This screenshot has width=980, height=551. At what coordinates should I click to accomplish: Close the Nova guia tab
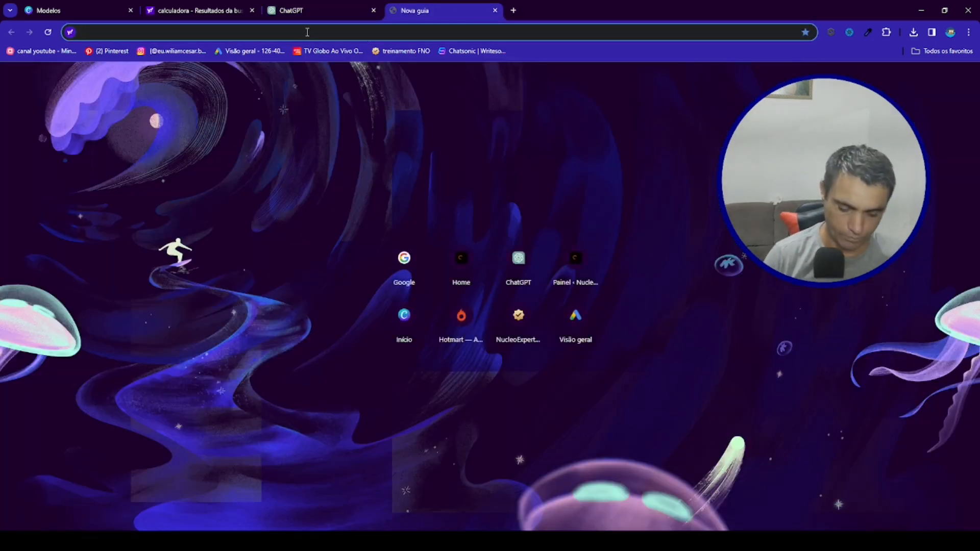pyautogui.click(x=495, y=10)
